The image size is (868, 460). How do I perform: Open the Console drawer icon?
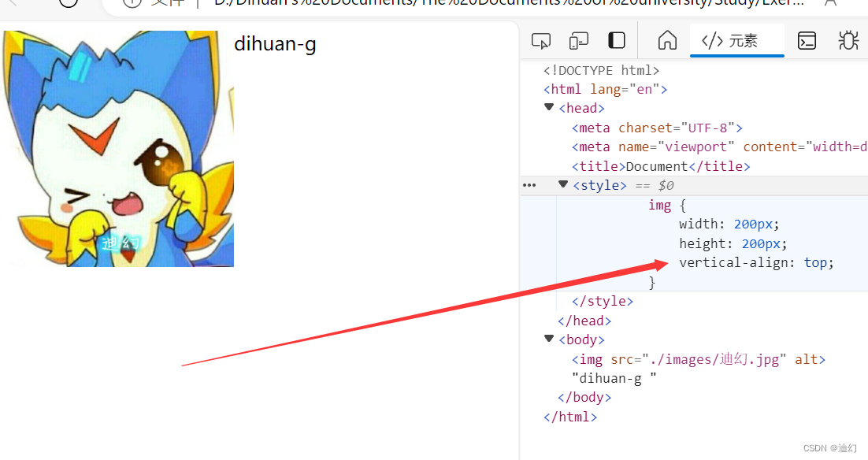tap(807, 40)
